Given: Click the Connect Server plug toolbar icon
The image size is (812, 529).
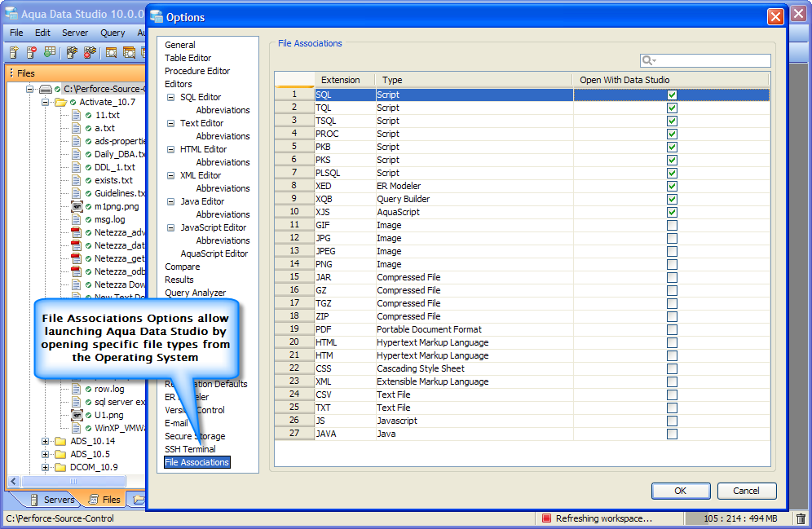Looking at the screenshot, I should (x=72, y=52).
